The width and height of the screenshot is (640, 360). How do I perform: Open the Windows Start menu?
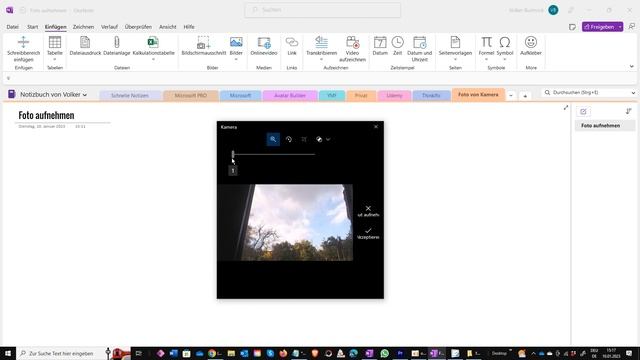pos(8,353)
